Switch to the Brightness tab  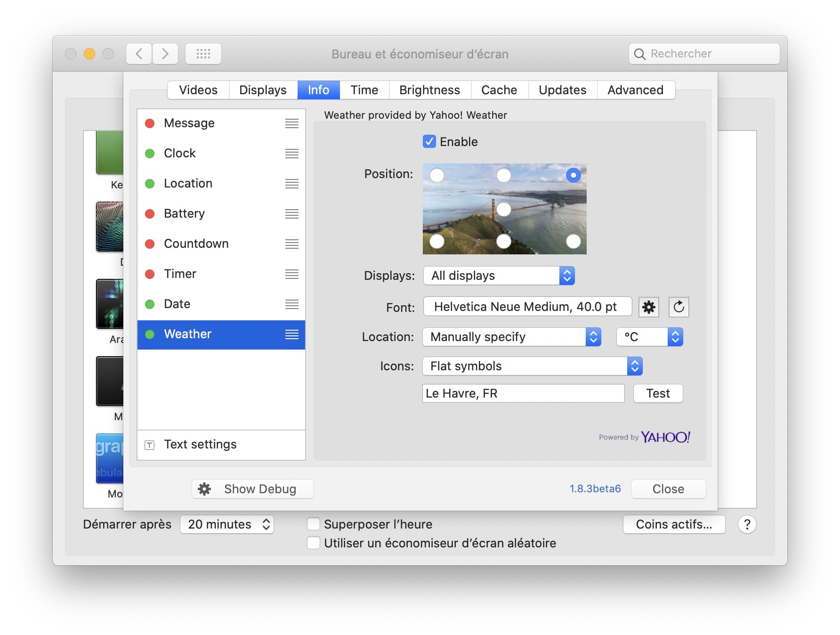[x=429, y=90]
